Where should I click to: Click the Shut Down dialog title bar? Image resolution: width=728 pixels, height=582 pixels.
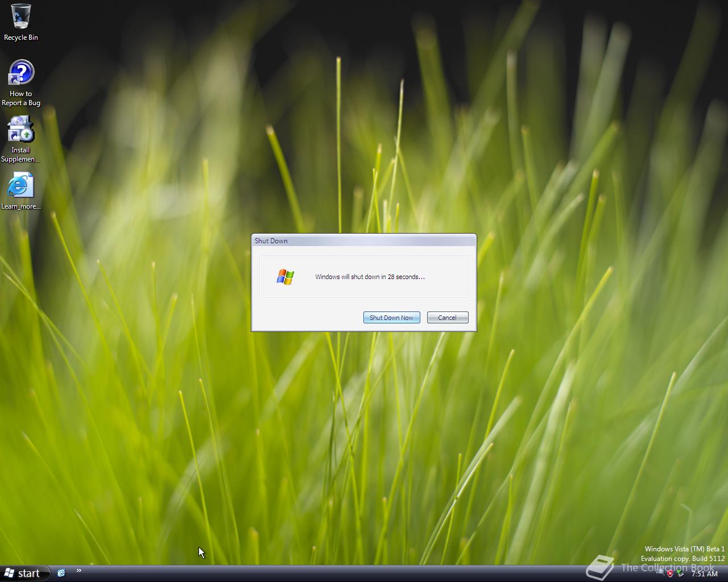pos(363,241)
